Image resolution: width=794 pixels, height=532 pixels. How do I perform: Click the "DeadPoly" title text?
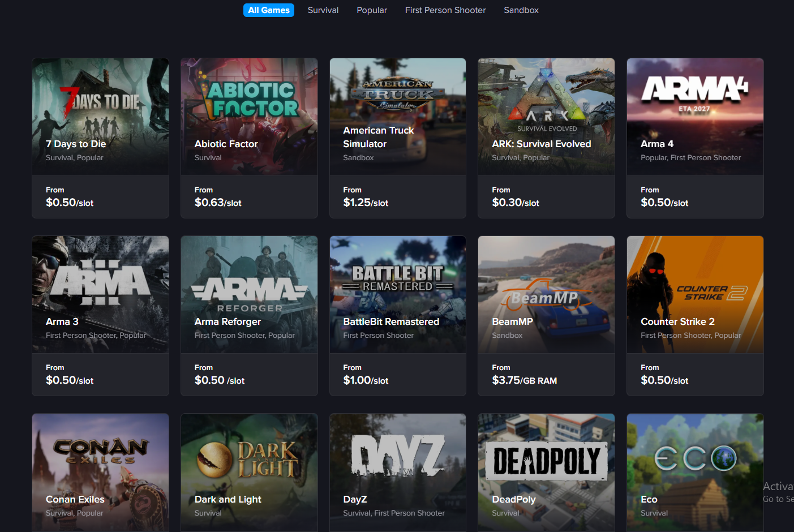tap(514, 499)
